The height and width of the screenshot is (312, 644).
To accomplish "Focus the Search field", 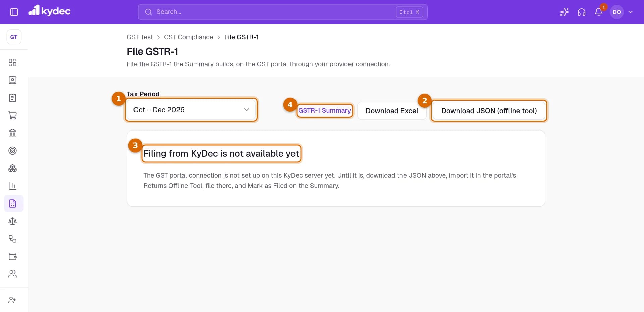I will point(282,12).
